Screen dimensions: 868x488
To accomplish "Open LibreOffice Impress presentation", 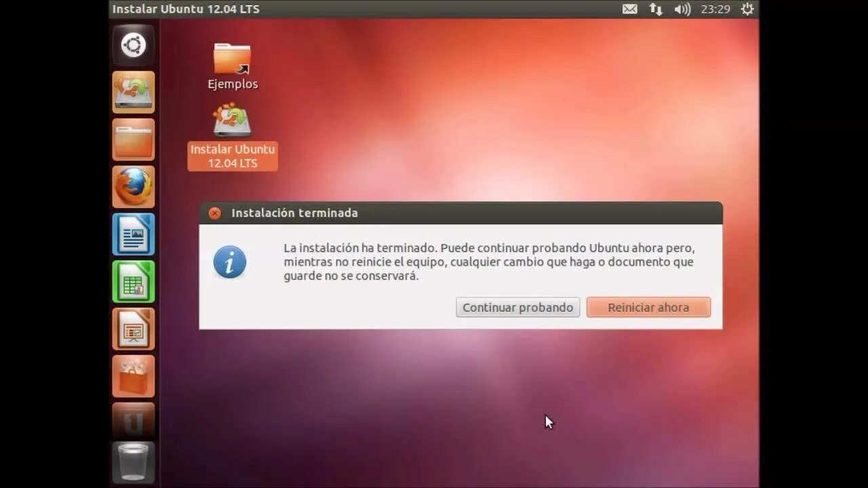I will tap(134, 329).
